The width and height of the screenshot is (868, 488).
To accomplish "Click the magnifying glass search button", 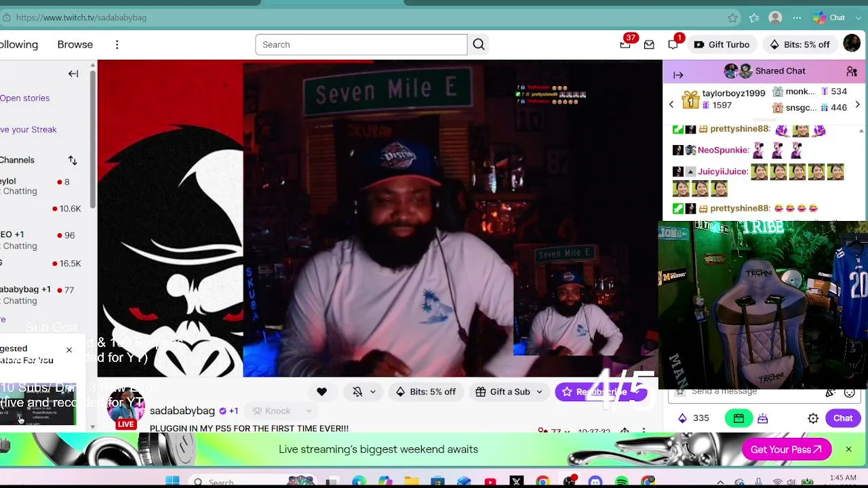I will click(x=479, y=45).
